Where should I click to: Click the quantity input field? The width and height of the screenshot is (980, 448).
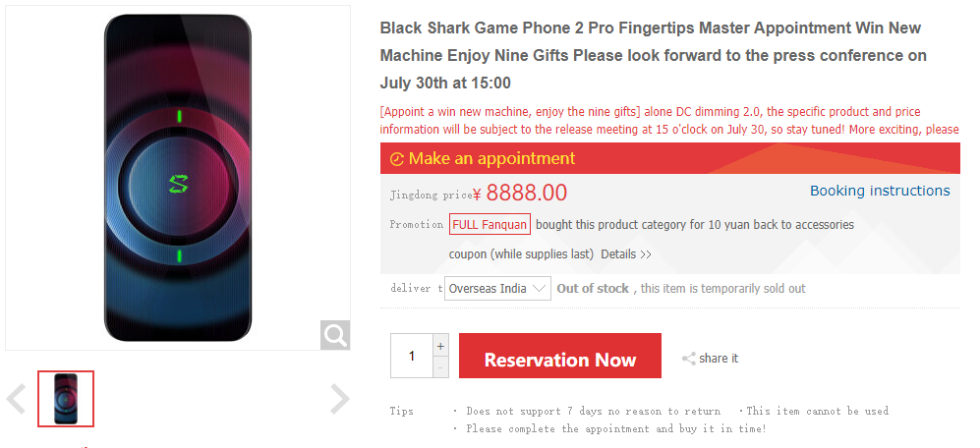click(411, 356)
